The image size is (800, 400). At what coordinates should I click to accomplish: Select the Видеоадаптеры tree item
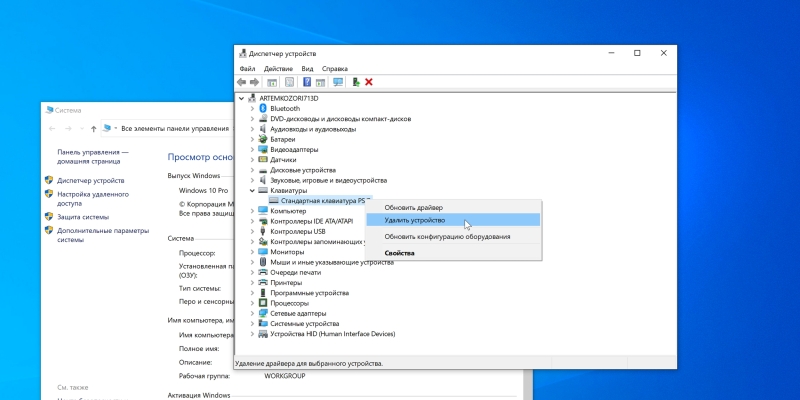click(294, 149)
